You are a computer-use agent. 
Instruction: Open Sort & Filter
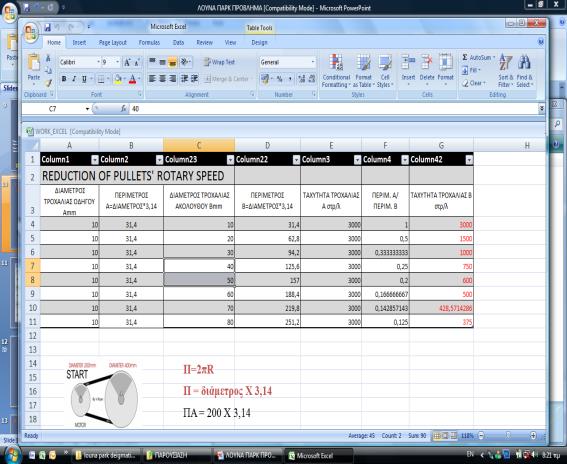pyautogui.click(x=506, y=71)
